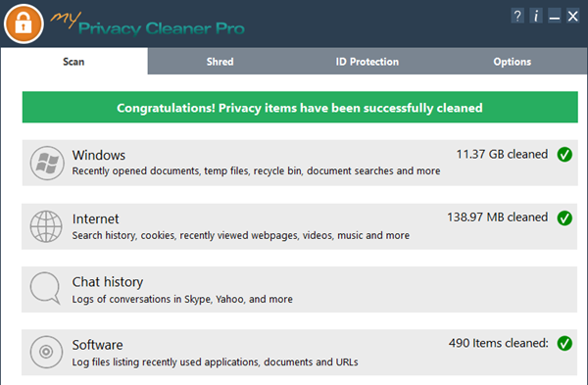588x385 pixels.
Task: Click the Internet globe icon
Action: 46,226
